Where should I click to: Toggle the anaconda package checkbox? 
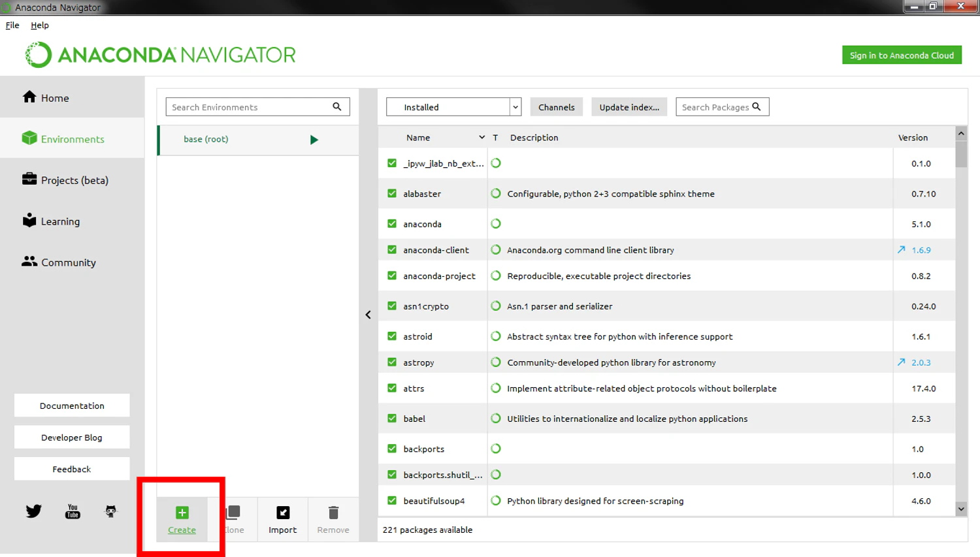[392, 223]
